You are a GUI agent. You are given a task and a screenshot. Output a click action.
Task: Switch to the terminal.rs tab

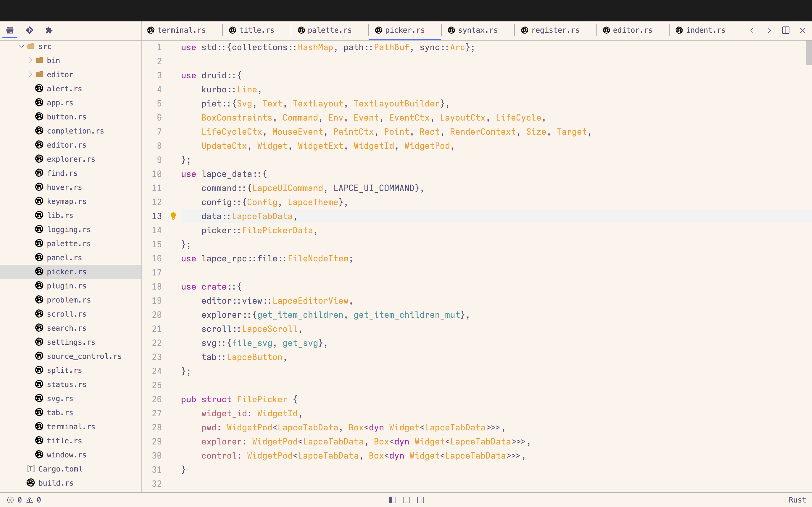[181, 30]
